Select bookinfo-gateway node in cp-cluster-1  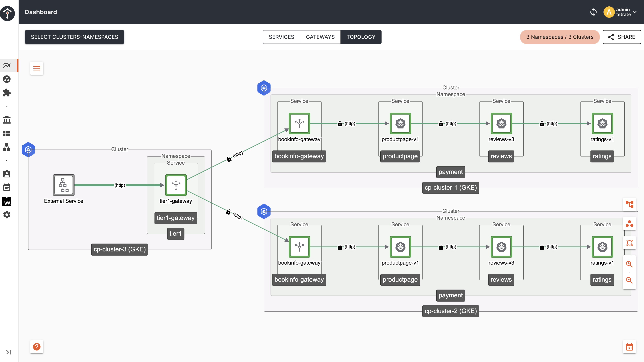pyautogui.click(x=299, y=123)
